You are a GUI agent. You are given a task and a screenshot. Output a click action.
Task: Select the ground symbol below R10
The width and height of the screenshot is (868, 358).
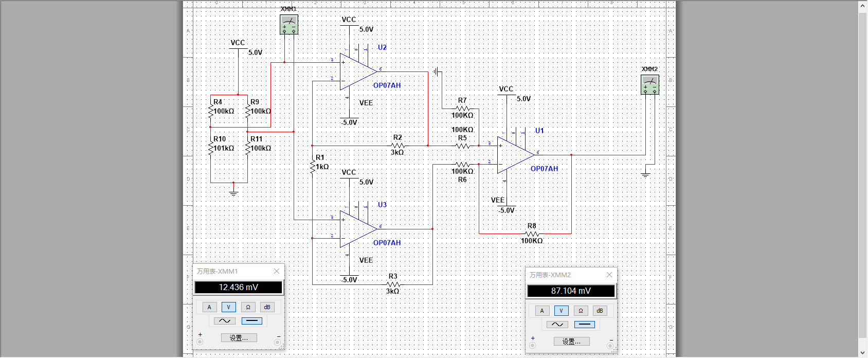click(233, 191)
